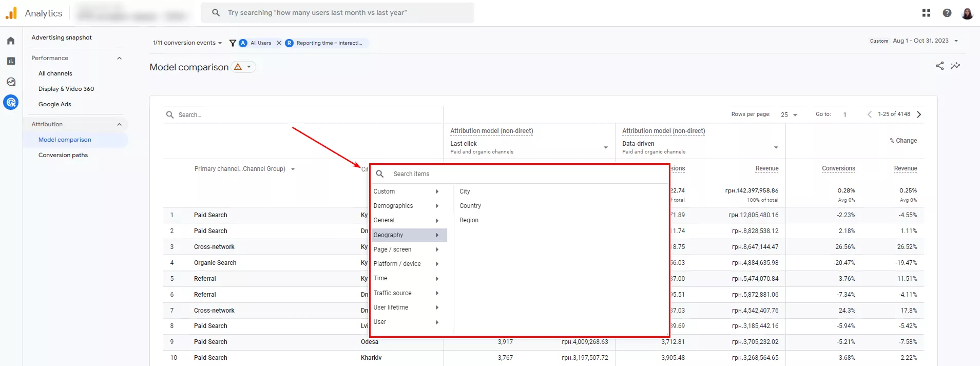Open the user account avatar
Screen dimensions: 980x366
(x=967, y=13)
